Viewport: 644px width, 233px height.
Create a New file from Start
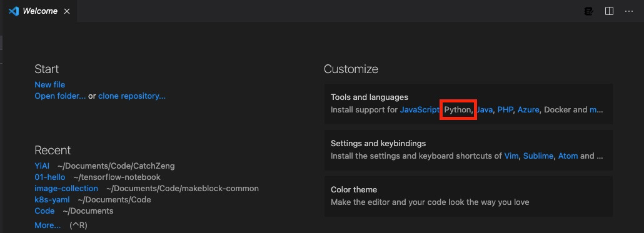49,84
